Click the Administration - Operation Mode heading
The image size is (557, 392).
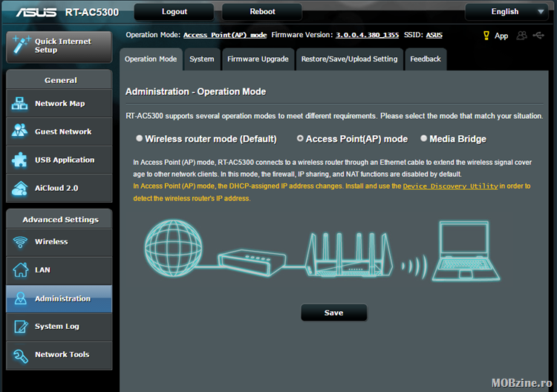pos(196,91)
